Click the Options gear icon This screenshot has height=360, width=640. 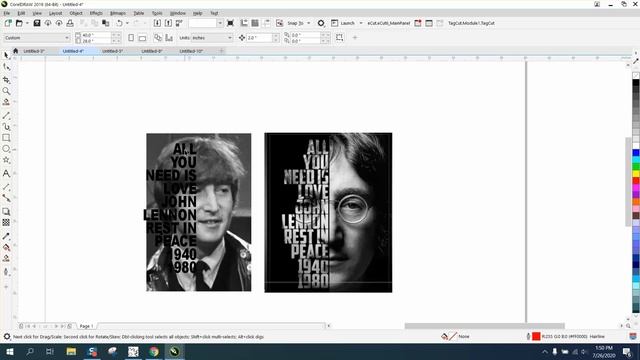coord(321,23)
